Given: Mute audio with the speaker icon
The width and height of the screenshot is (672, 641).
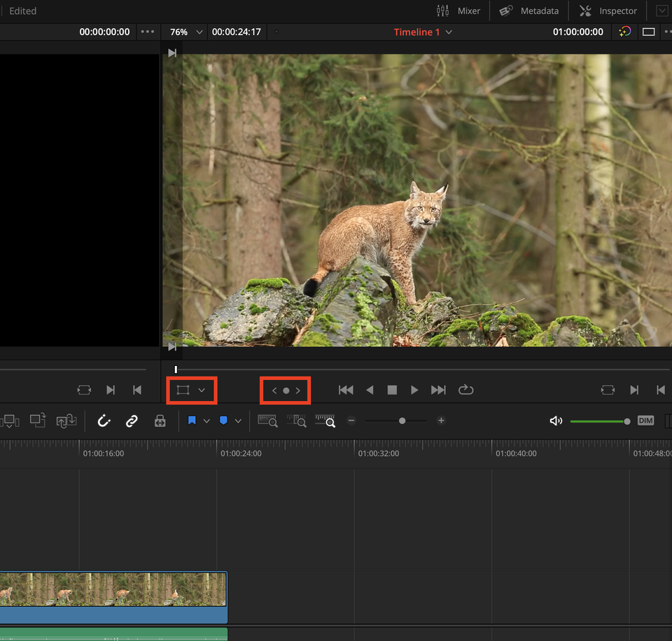Looking at the screenshot, I should 556,421.
